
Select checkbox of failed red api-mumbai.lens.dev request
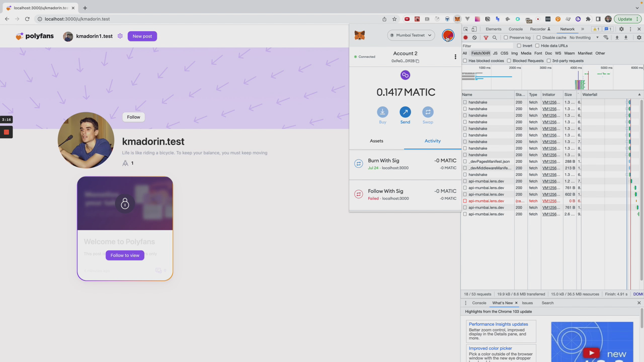465,201
